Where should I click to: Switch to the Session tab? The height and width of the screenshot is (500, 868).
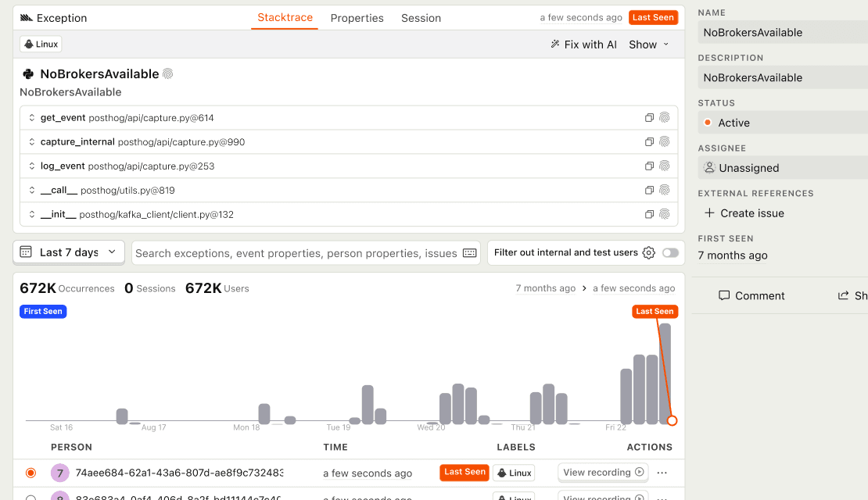(421, 18)
